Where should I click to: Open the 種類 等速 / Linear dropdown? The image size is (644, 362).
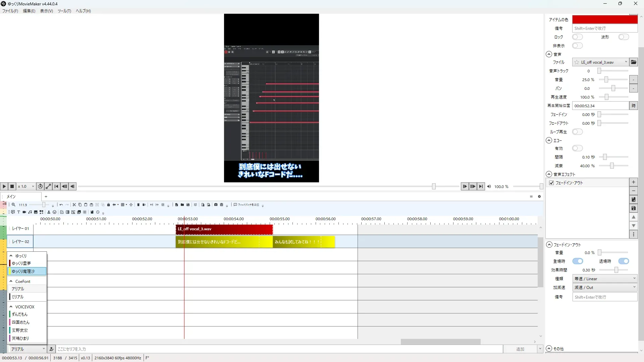[605, 279]
